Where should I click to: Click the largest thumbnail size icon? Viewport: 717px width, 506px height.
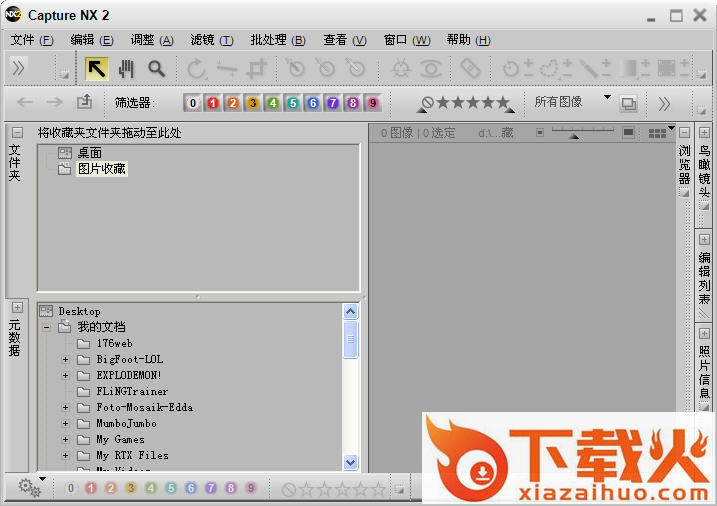pos(629,133)
